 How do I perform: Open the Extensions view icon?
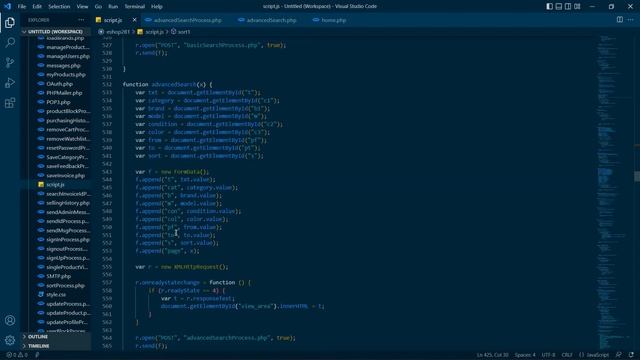pyautogui.click(x=10, y=102)
